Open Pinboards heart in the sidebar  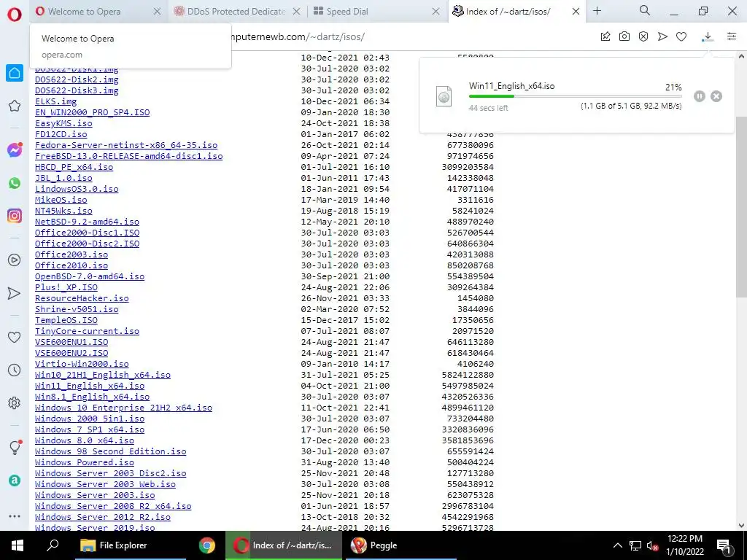pyautogui.click(x=15, y=337)
